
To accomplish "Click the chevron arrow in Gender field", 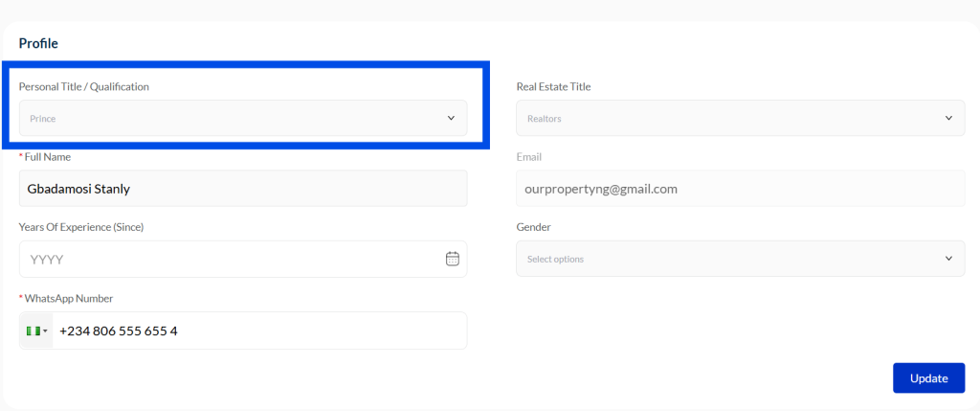I will [948, 259].
